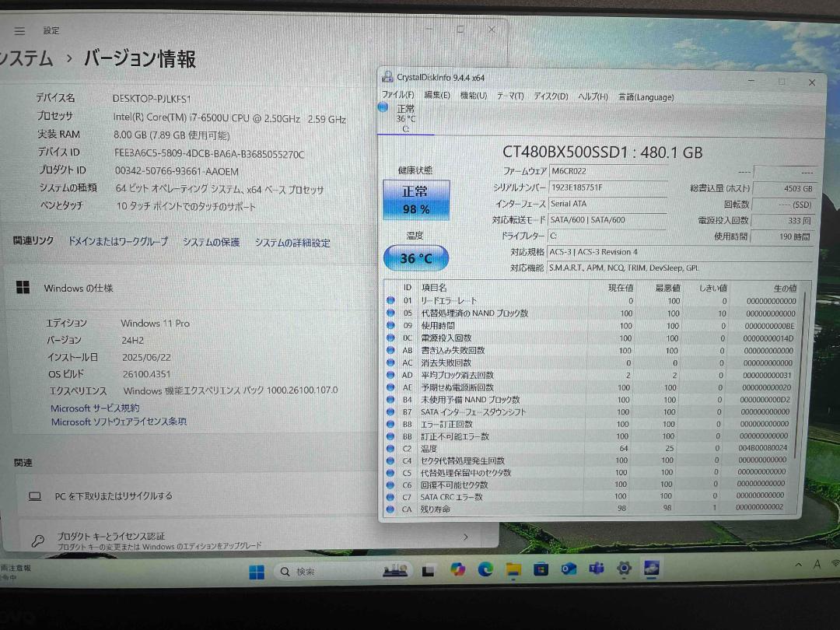Click the taskbar search box
This screenshot has width=840, height=630.
coord(343,572)
